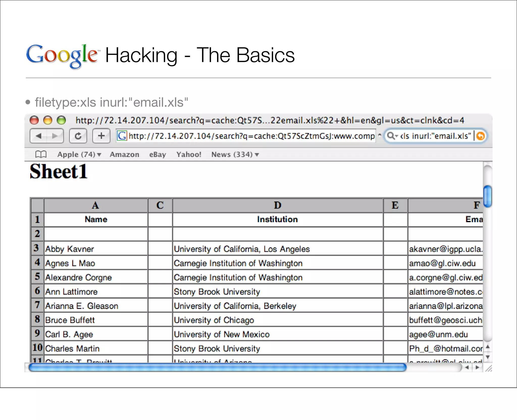Click the amao@gl.ciw.edu email cell

pyautogui.click(x=446, y=263)
